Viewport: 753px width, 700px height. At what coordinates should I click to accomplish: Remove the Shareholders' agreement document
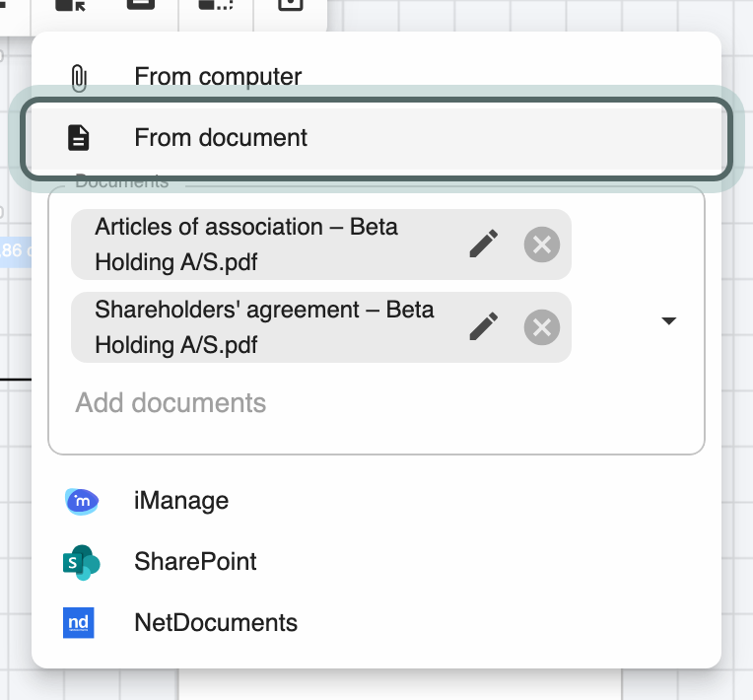click(542, 327)
